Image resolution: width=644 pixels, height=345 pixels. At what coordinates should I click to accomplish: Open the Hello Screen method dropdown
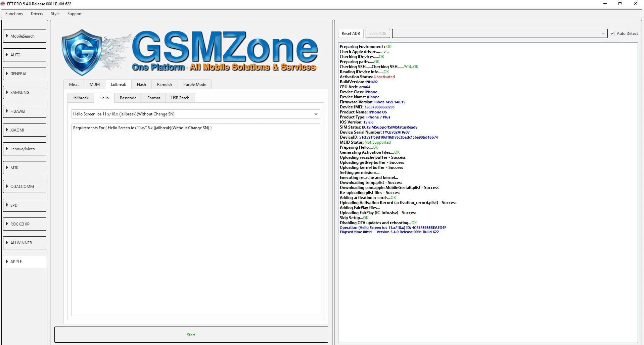[316, 114]
